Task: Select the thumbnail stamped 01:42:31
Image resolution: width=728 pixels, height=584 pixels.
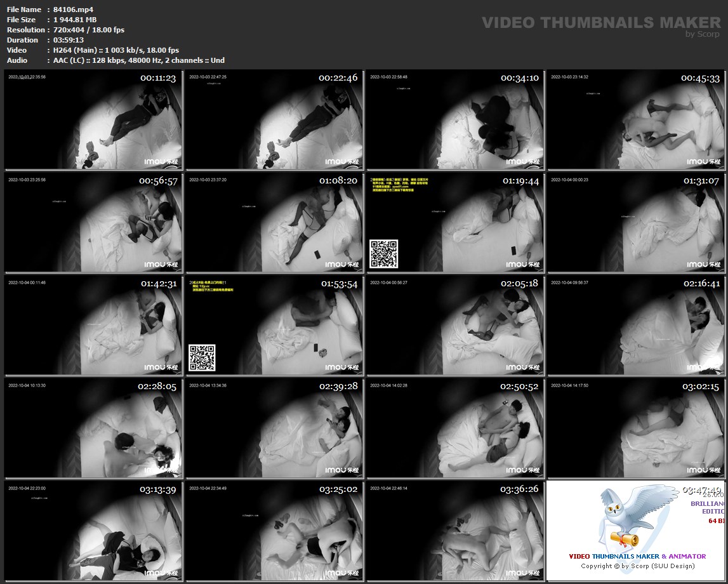Action: point(93,325)
